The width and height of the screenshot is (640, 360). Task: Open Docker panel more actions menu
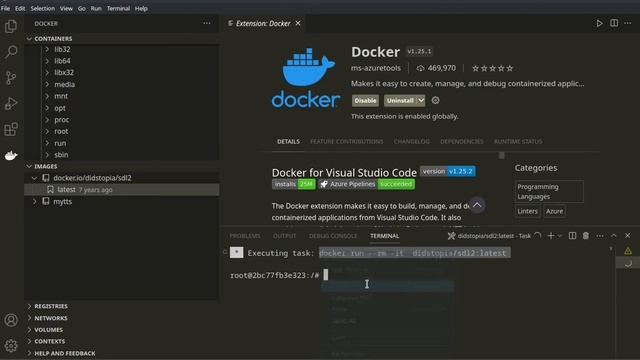pos(207,23)
